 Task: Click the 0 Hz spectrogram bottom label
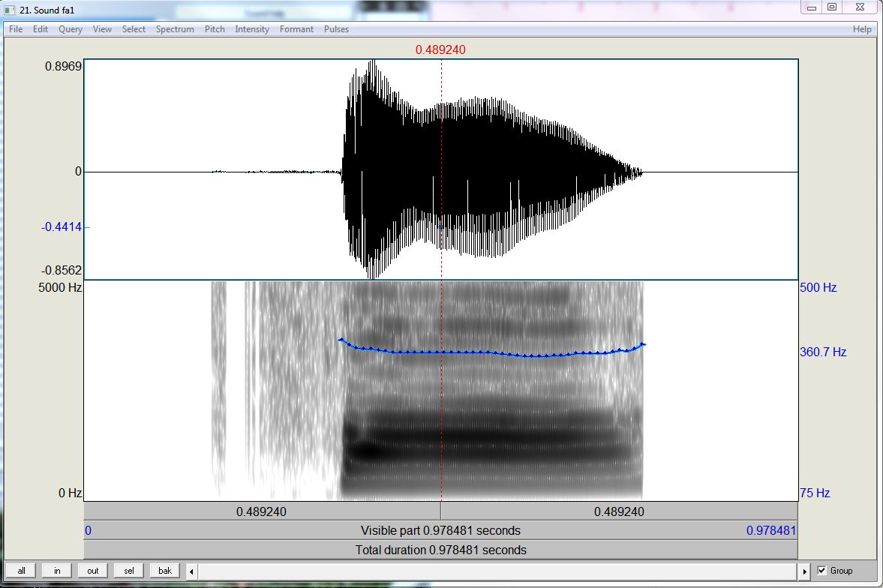(70, 493)
